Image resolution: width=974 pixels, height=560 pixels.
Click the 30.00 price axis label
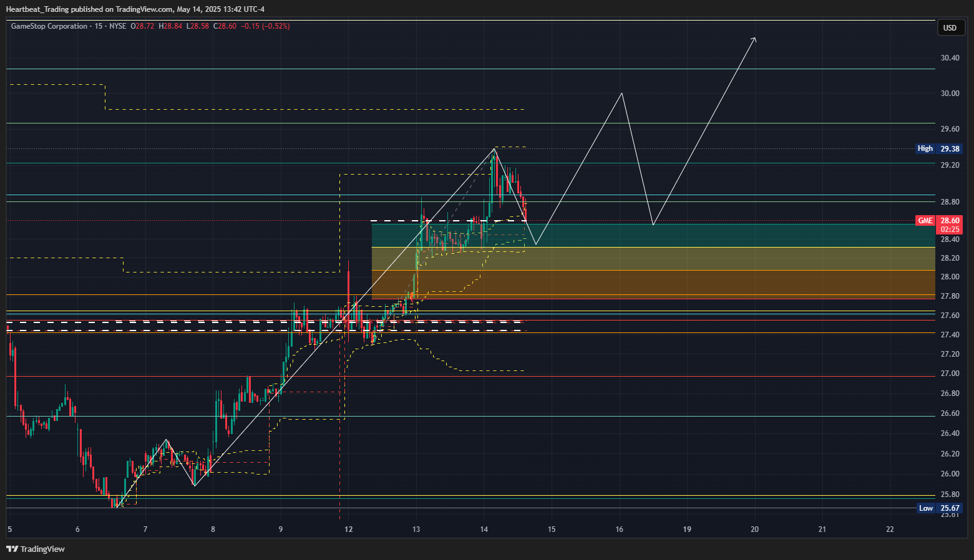click(950, 94)
